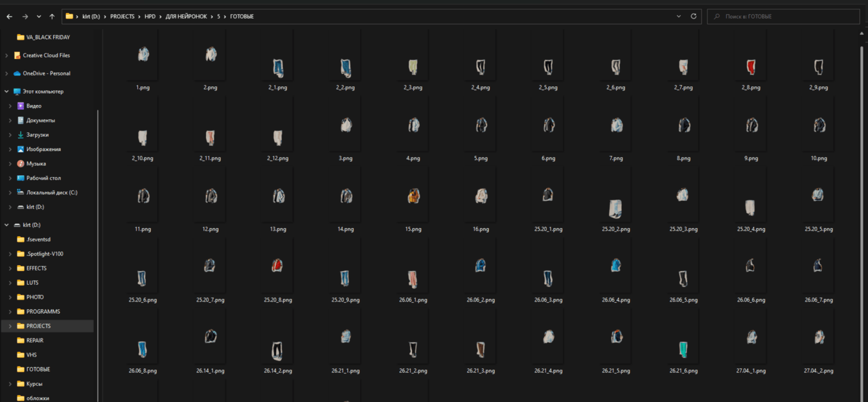Image resolution: width=868 pixels, height=402 pixels.
Task: Select the PHOTO folder in sidebar
Action: (x=35, y=297)
